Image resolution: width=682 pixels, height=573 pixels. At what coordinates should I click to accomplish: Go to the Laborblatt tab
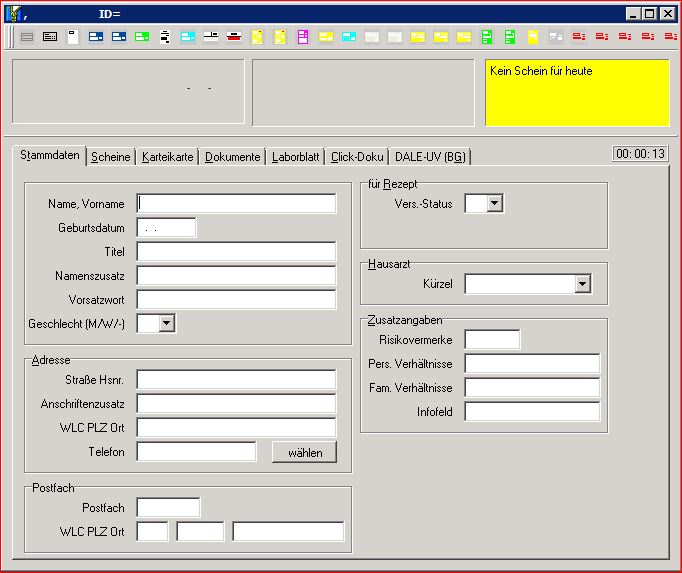coord(296,157)
